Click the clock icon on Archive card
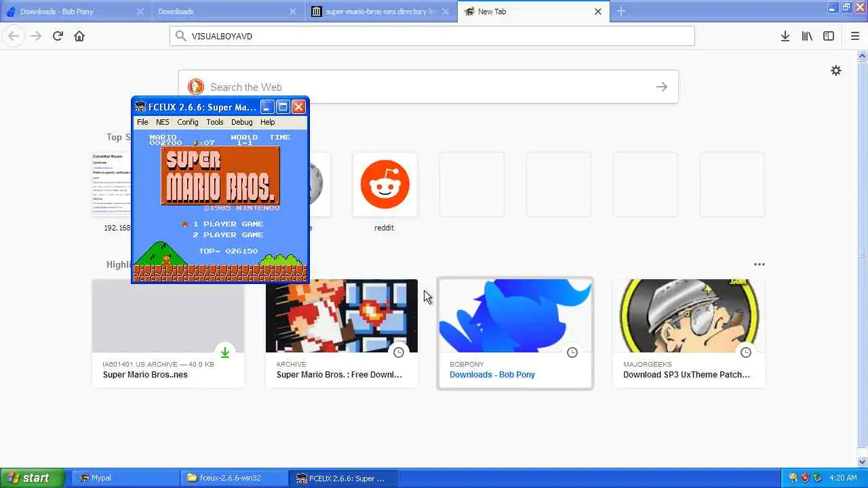Image resolution: width=868 pixels, height=488 pixels. pyautogui.click(x=398, y=352)
